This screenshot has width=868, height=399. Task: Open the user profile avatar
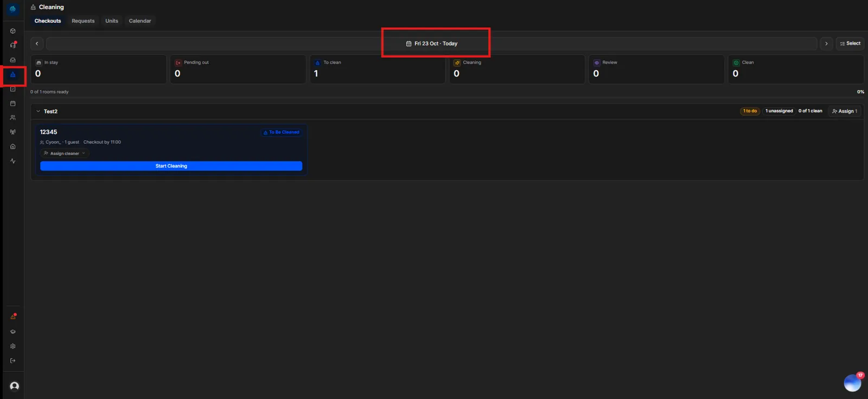click(15, 386)
